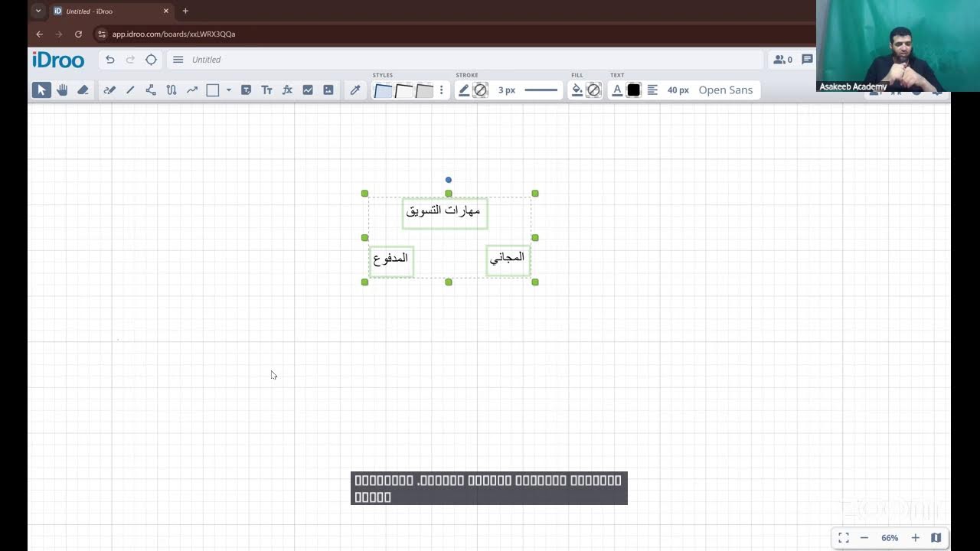
Task: Click the iDroo logo
Action: (58, 60)
